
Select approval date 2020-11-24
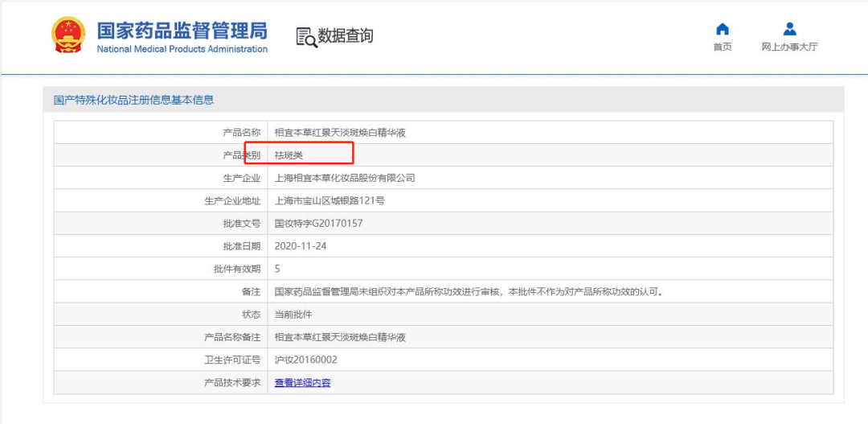[x=301, y=246]
